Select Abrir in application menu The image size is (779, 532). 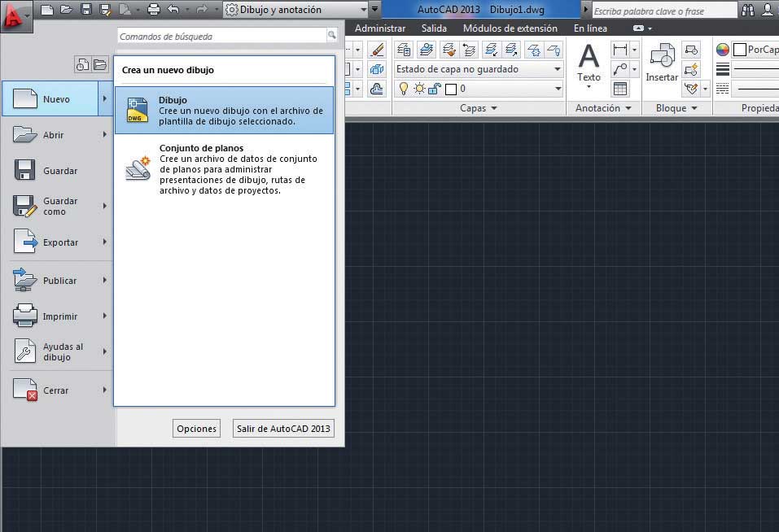58,135
